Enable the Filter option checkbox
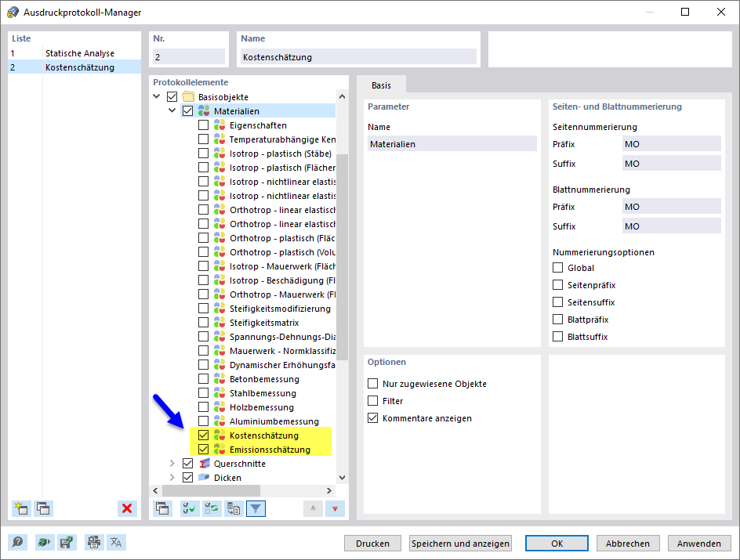This screenshot has height=560, width=740. point(373,401)
